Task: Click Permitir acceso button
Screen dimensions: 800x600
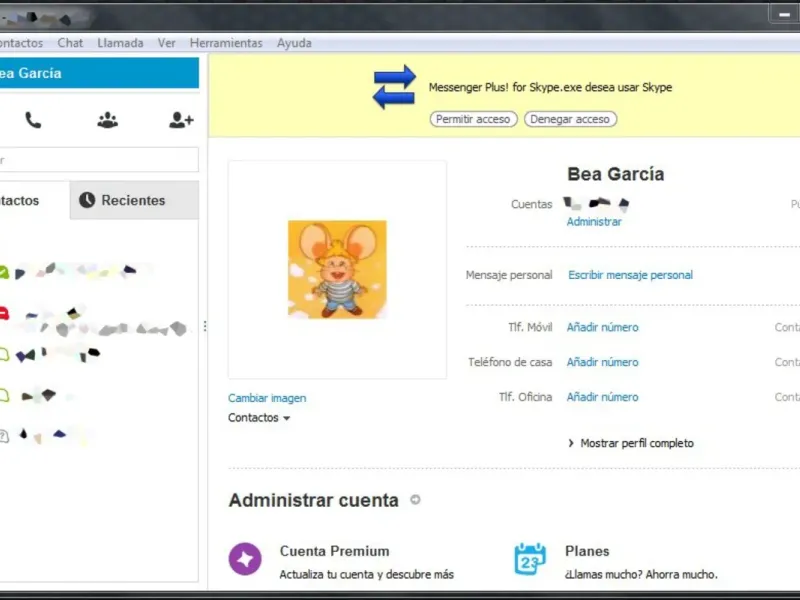Action: (473, 119)
